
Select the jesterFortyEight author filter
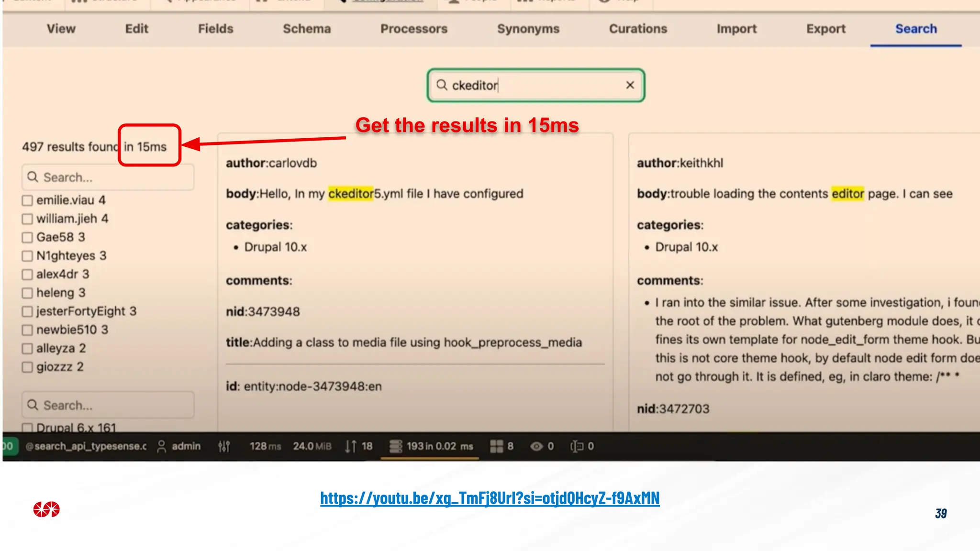[x=27, y=311]
